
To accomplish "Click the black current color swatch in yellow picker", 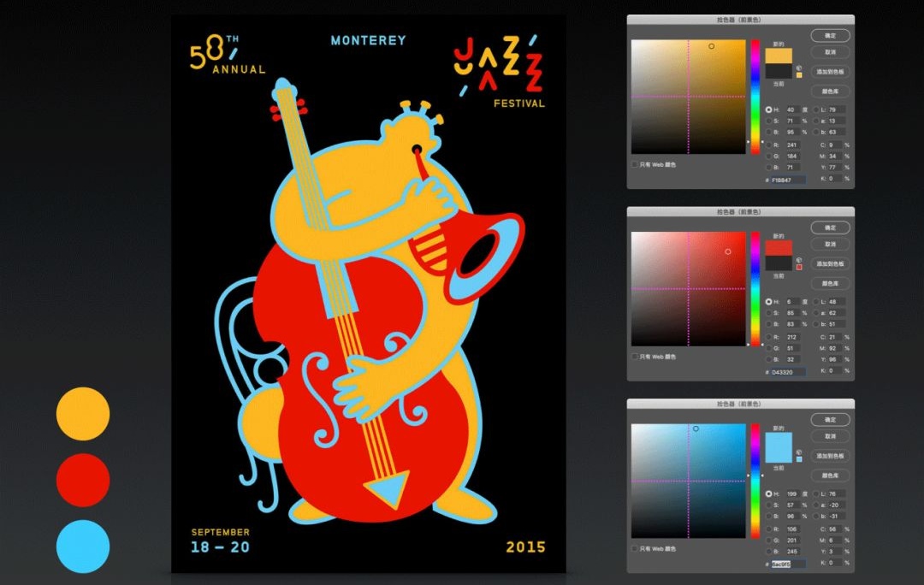I will point(779,71).
